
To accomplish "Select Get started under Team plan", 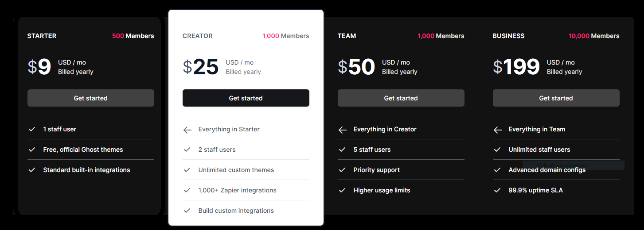I will click(401, 98).
